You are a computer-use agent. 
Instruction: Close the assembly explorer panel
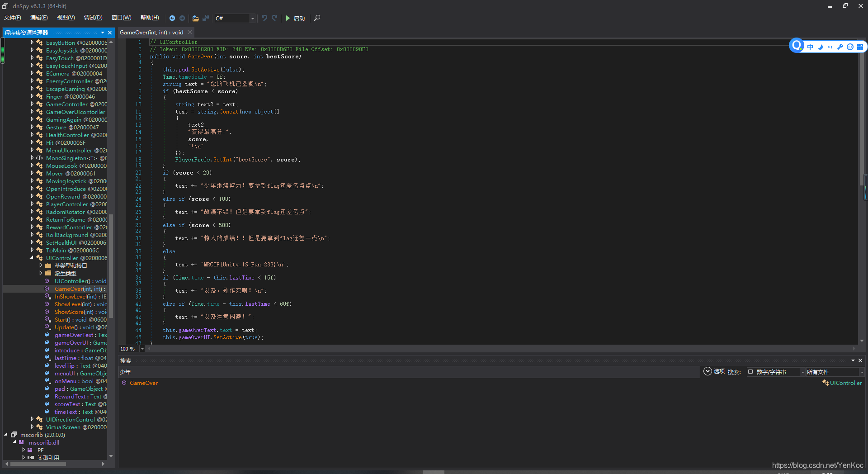(110, 33)
